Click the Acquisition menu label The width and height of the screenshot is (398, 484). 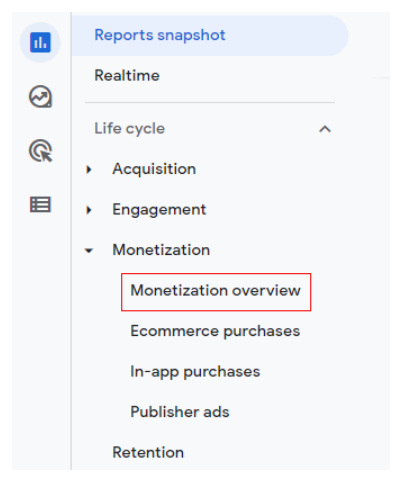pos(154,169)
